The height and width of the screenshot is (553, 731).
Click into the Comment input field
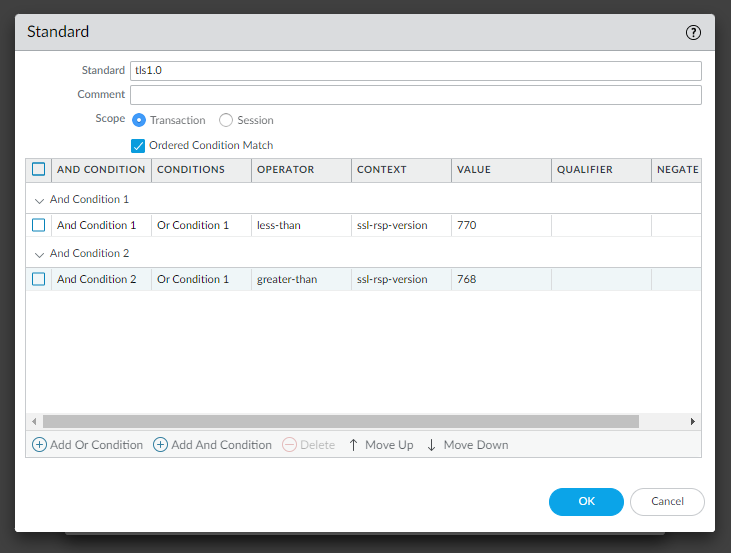pos(415,95)
